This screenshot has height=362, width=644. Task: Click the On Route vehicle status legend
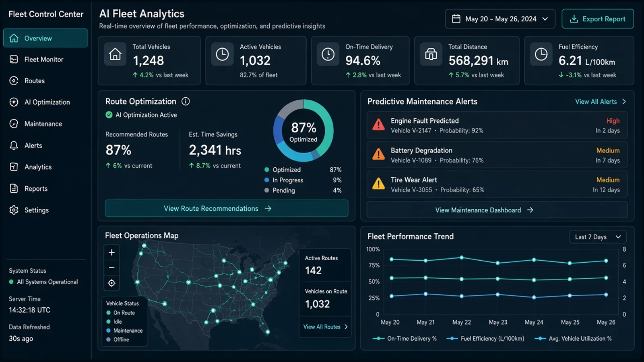point(120,313)
